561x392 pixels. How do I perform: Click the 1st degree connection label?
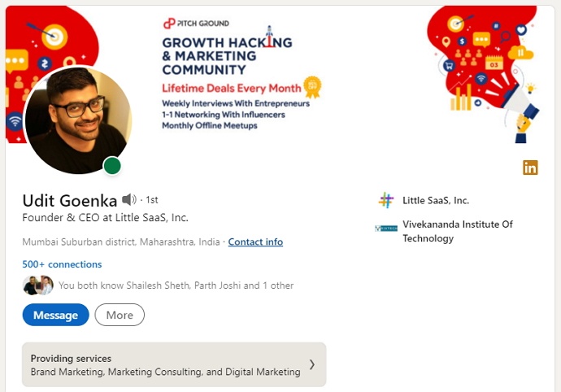pyautogui.click(x=152, y=200)
